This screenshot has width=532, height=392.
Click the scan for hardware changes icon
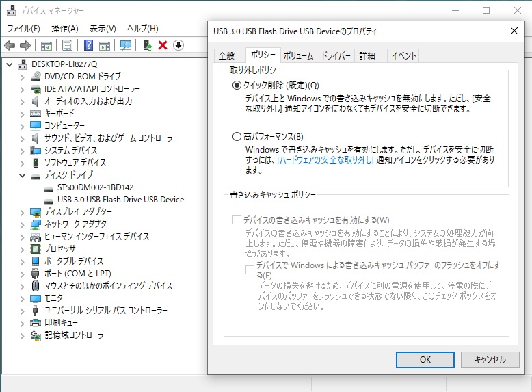pyautogui.click(x=126, y=45)
